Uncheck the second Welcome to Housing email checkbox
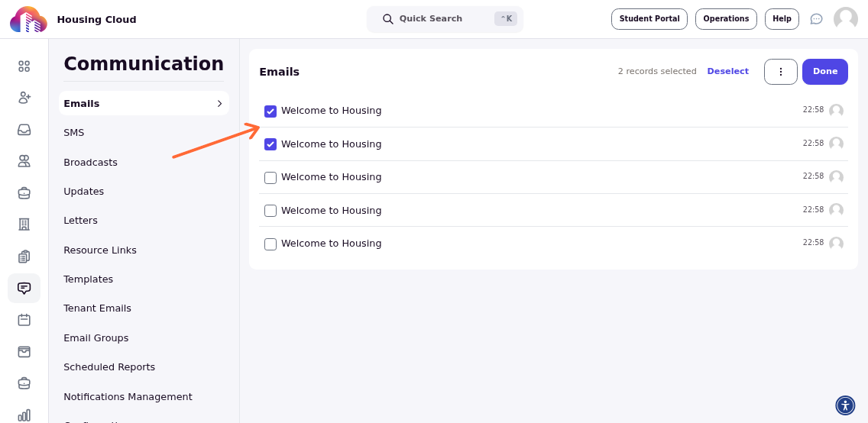 (270, 144)
